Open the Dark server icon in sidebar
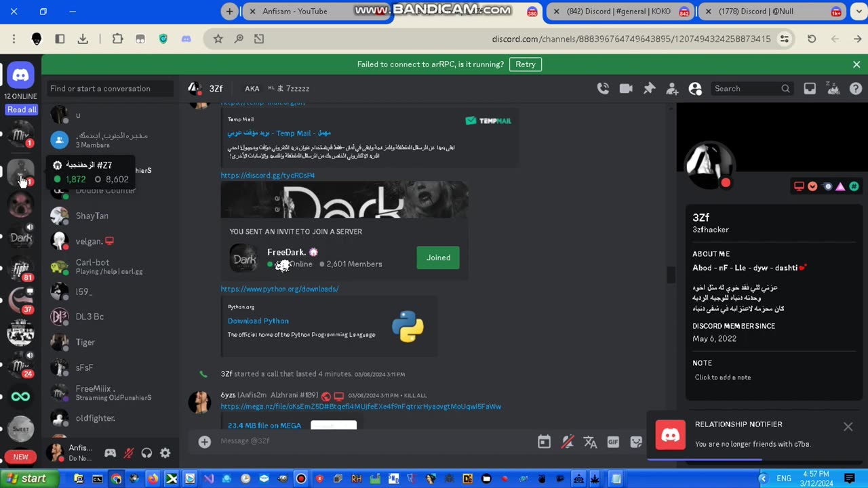Viewport: 868px width, 488px height. point(20,237)
